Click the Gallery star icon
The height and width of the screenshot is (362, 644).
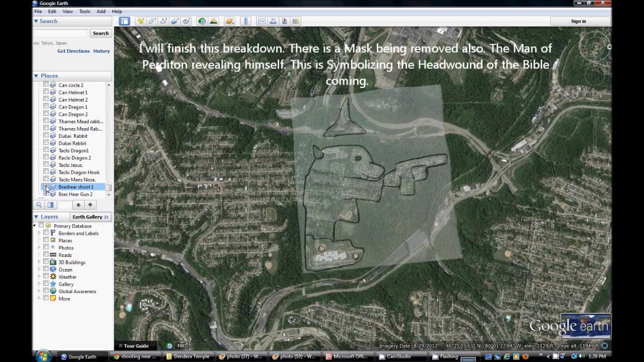[53, 284]
